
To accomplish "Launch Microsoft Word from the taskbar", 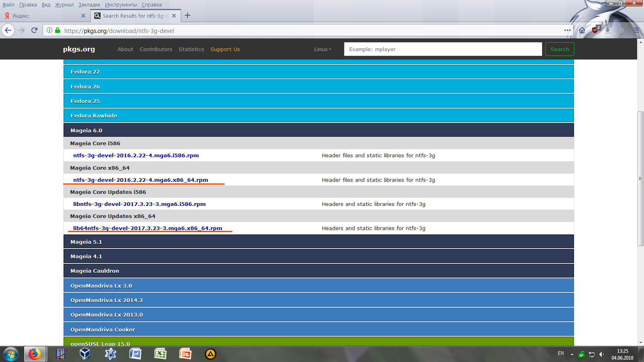I will pos(135,354).
